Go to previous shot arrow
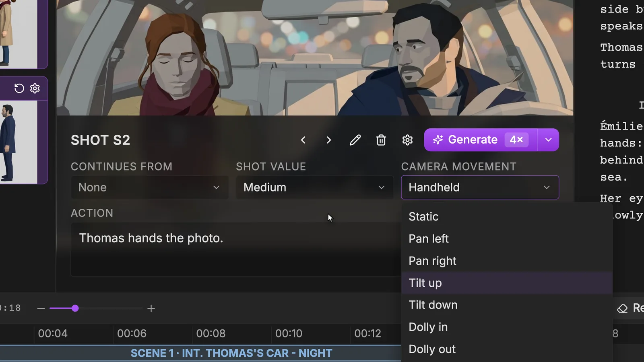This screenshot has height=362, width=644. pyautogui.click(x=303, y=140)
